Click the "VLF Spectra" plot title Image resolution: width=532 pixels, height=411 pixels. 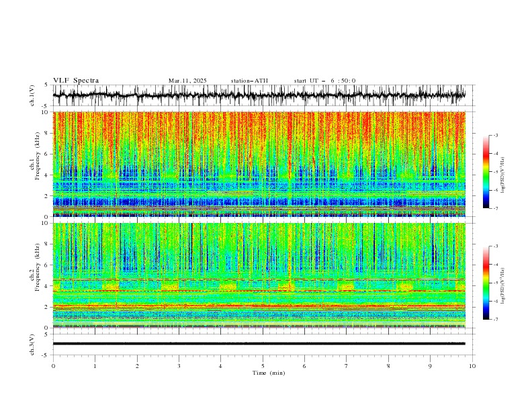[x=76, y=81]
